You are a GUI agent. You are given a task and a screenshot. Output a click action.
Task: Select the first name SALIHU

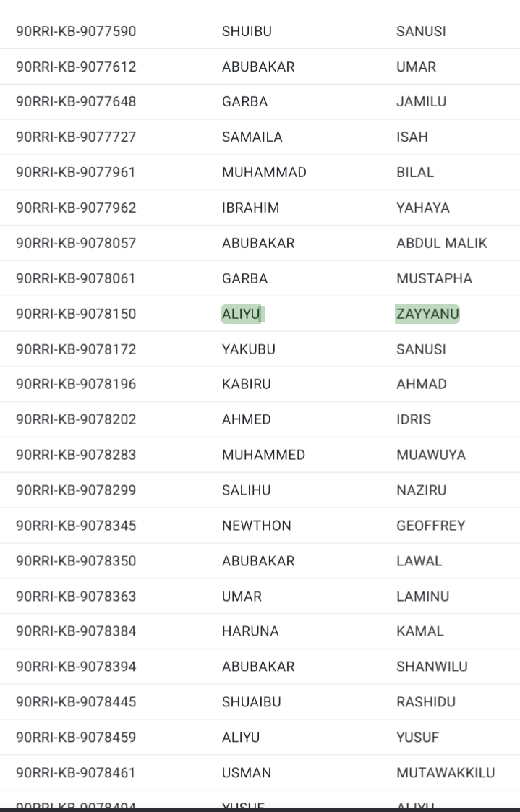[246, 490]
